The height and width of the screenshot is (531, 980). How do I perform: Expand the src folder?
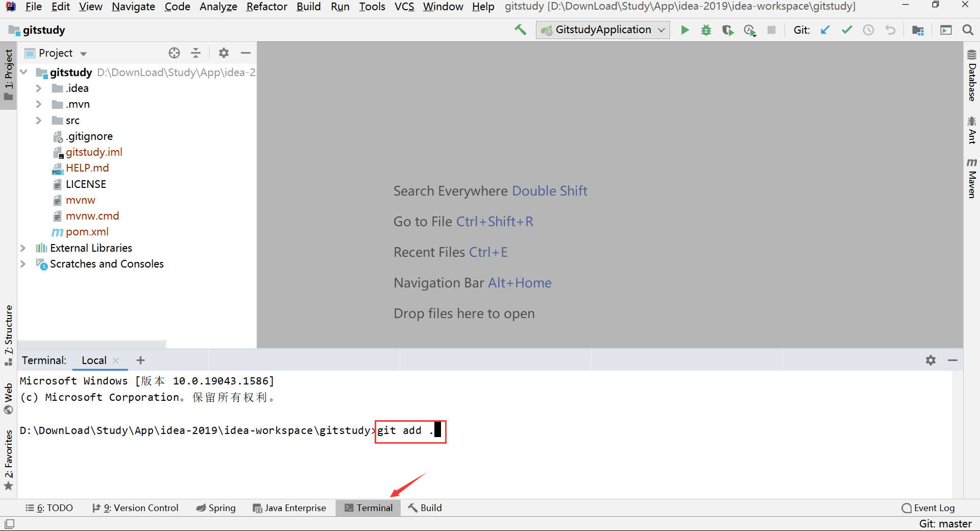(39, 120)
